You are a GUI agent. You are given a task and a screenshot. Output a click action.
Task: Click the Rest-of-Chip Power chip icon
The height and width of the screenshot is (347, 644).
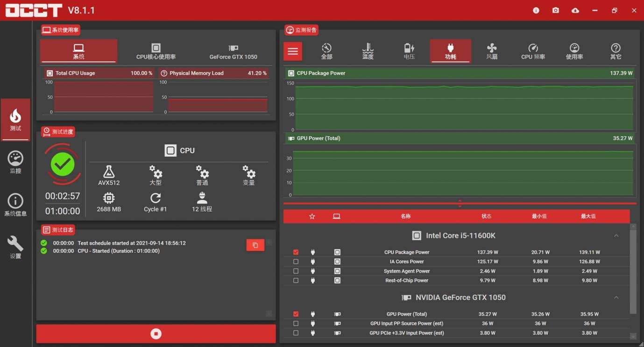point(337,280)
